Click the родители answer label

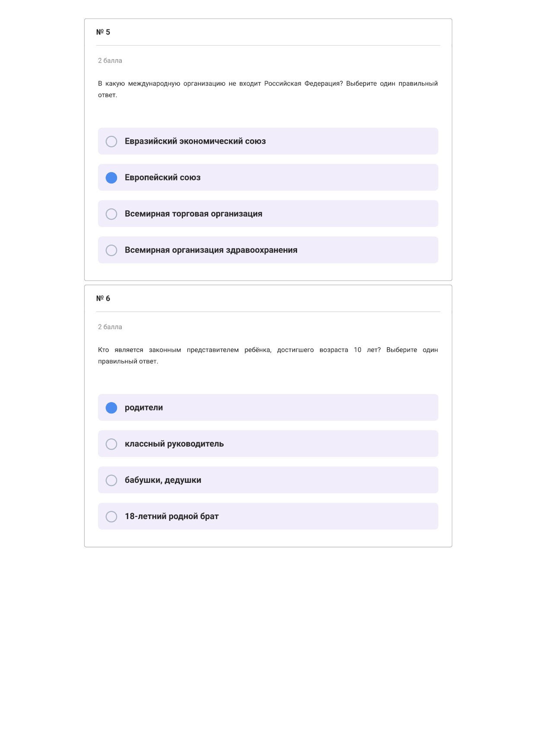[144, 407]
